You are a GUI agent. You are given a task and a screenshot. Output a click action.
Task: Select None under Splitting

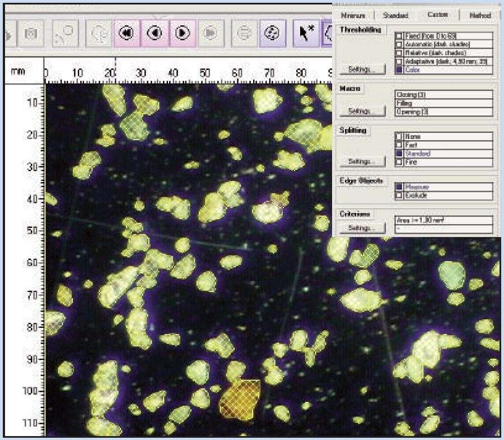pos(399,136)
